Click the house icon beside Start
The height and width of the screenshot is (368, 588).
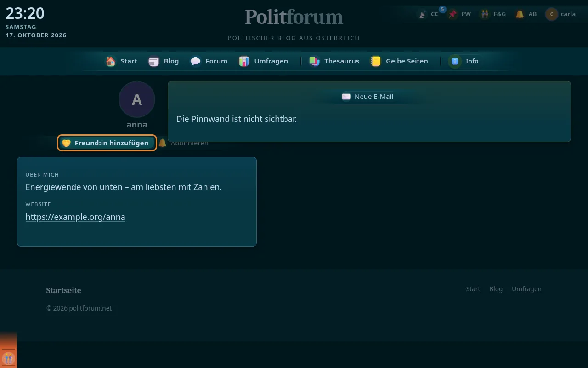pos(111,61)
